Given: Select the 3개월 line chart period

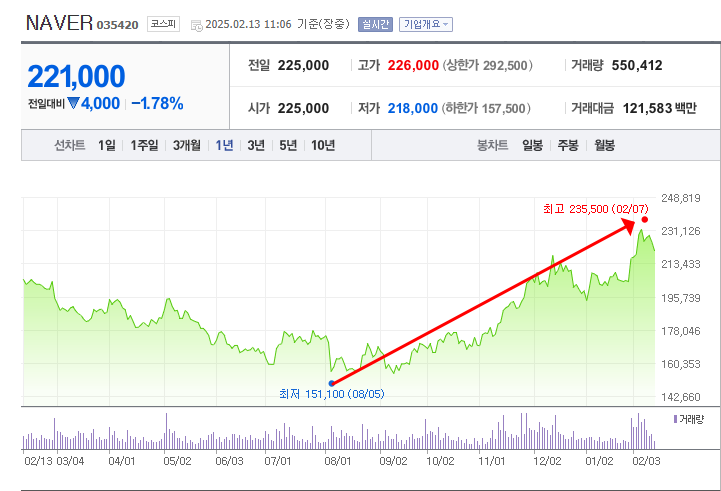Looking at the screenshot, I should tap(187, 145).
